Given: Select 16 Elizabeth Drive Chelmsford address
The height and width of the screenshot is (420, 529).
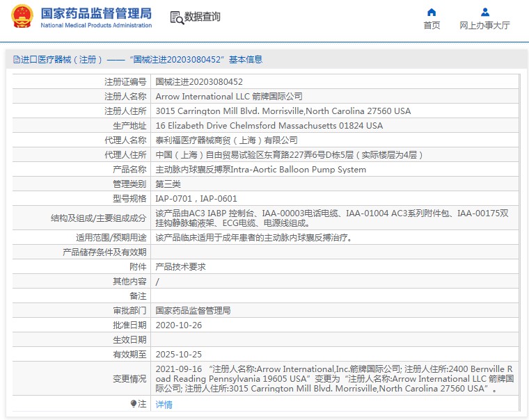Looking at the screenshot, I should click(269, 126).
